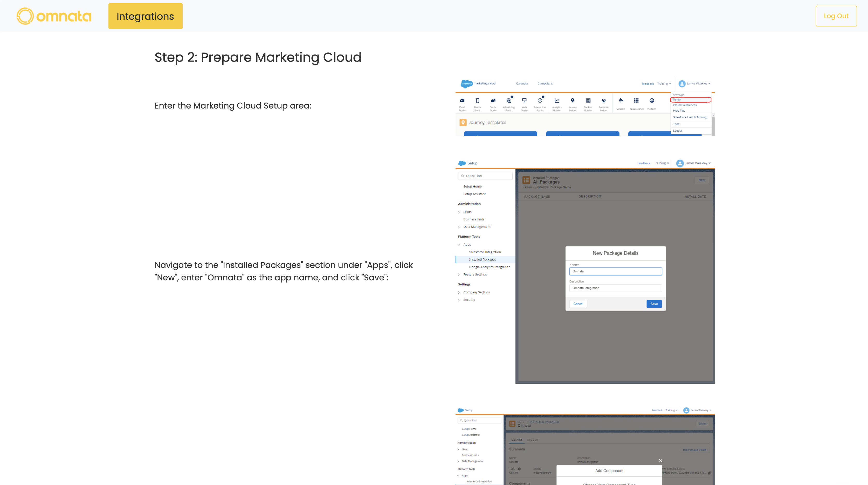Select the Interaction Studio icon
Viewport: 868px width, 485px height.
pos(540,100)
